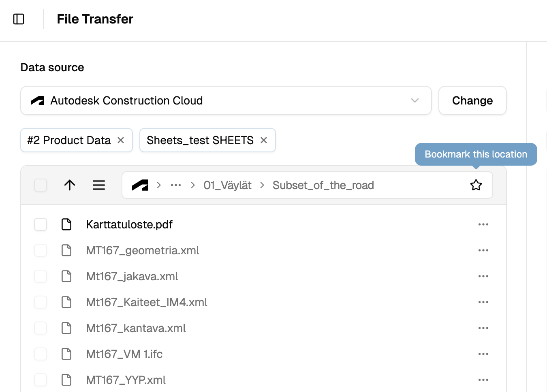Open the Subset_of_the_road breadcrumb
Viewport: 547px width, 392px height.
(x=323, y=185)
